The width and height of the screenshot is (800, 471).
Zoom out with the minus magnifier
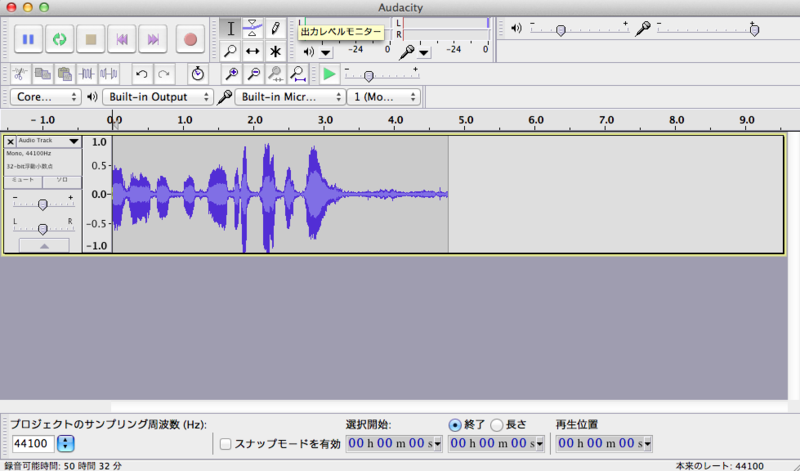tap(253, 75)
